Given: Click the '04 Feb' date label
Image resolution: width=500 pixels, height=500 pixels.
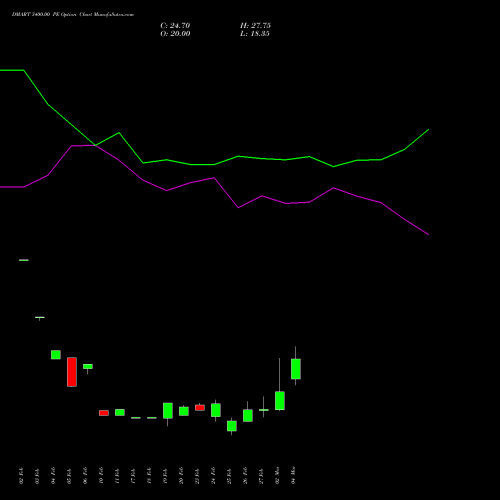Looking at the screenshot, I should click(54, 476).
